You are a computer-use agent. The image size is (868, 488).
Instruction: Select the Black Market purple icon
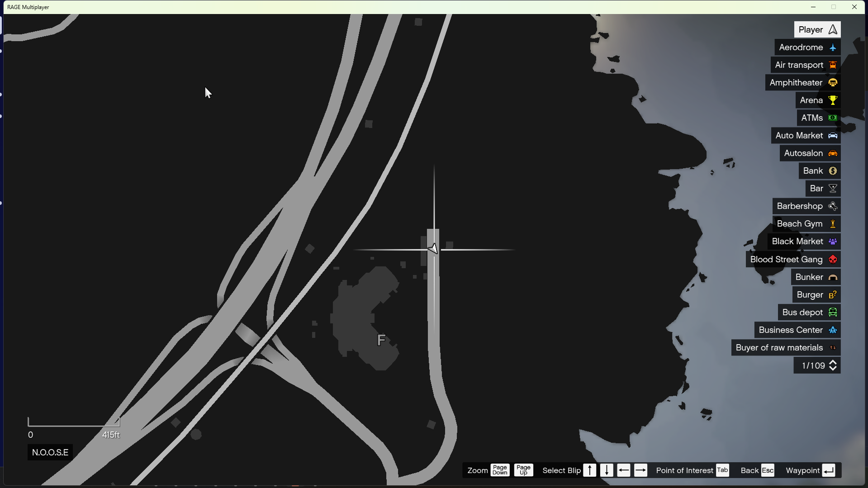pos(833,242)
